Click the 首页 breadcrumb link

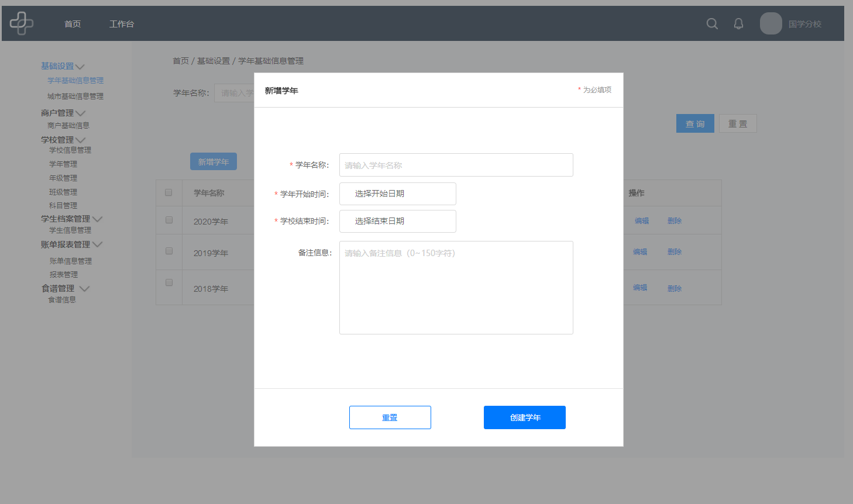coord(181,61)
